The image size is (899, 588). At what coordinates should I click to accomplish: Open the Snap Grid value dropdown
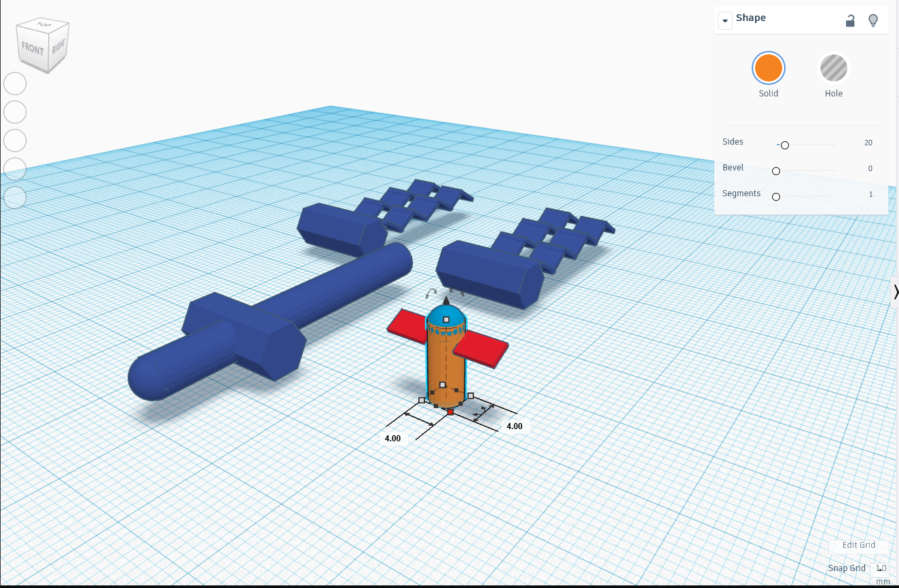click(881, 569)
